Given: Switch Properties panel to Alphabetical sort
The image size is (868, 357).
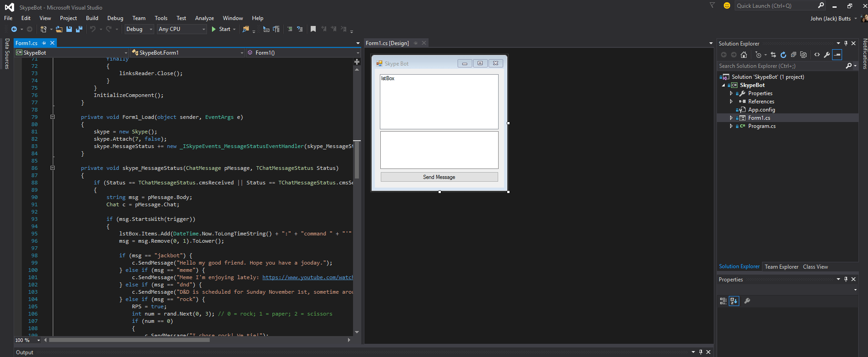Looking at the screenshot, I should [734, 301].
